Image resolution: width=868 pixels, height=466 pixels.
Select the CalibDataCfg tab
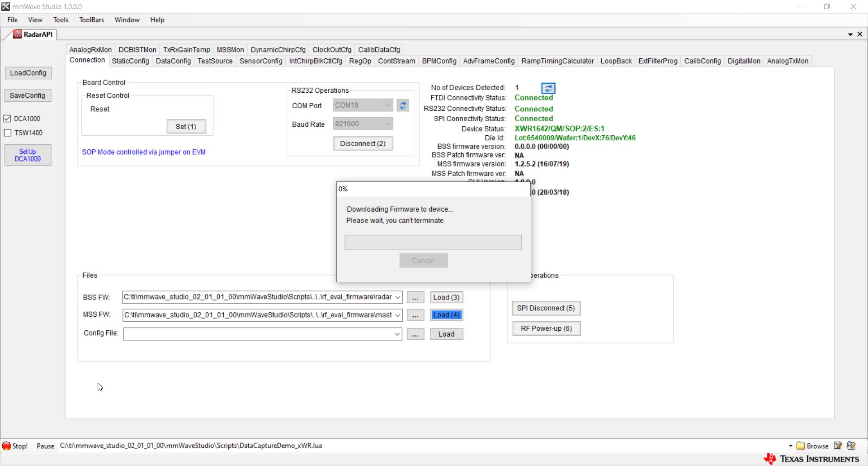click(x=379, y=50)
